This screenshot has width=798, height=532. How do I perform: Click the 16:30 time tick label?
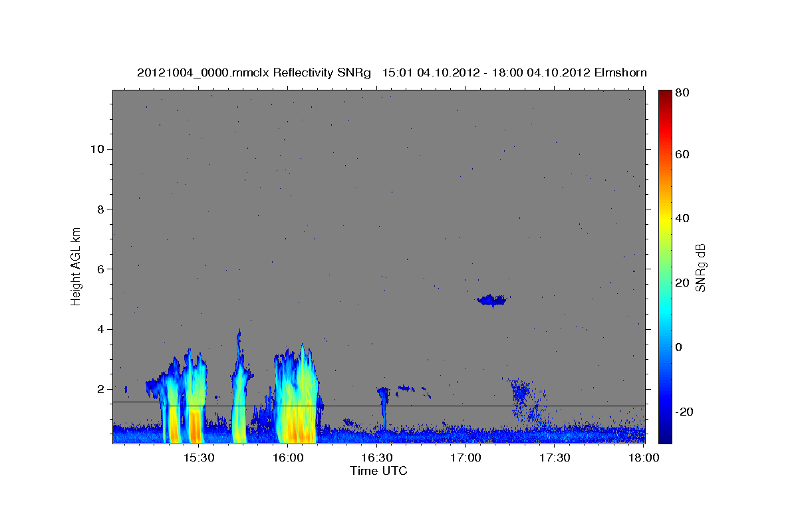(x=376, y=458)
